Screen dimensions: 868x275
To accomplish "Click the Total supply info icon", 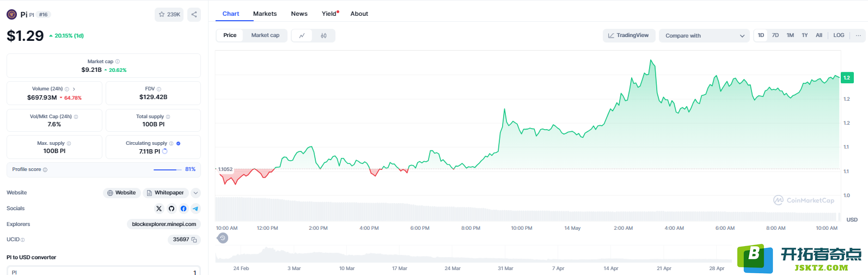I will click(168, 117).
